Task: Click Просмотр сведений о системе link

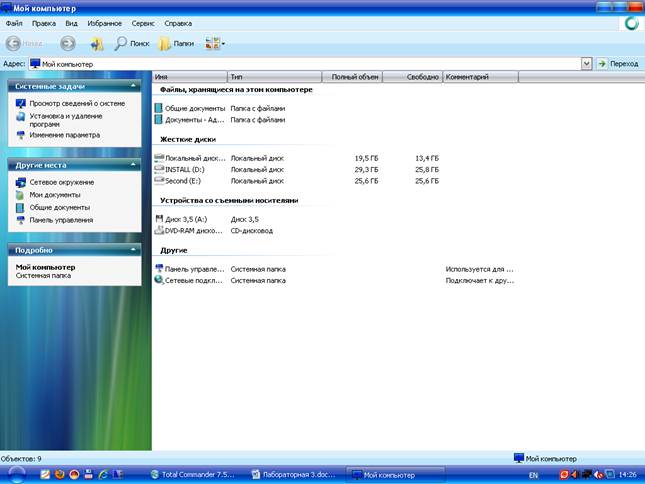Action: click(x=77, y=104)
